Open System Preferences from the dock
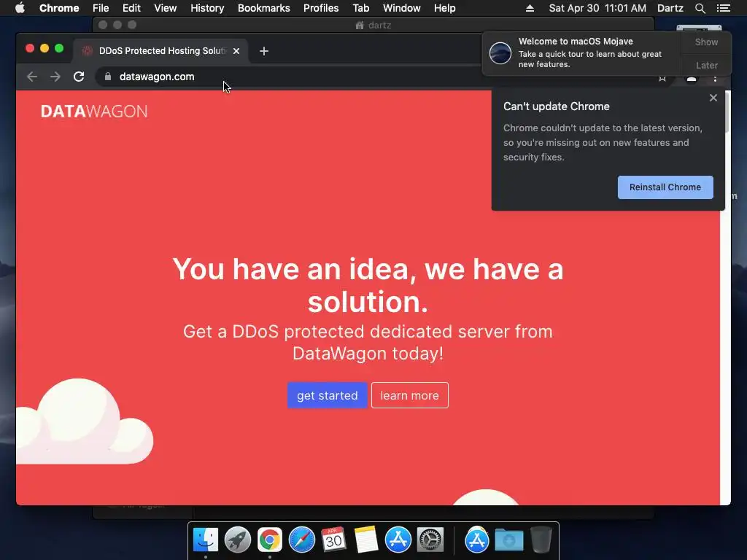Image resolution: width=747 pixels, height=560 pixels. pyautogui.click(x=430, y=540)
